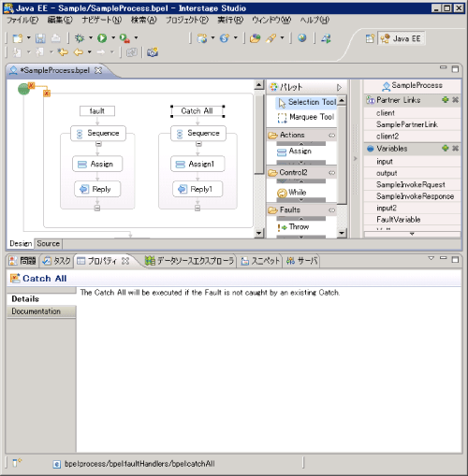Viewport: 468px width, 476px height.
Task: Select the Catch All handler box
Action: pos(197,111)
